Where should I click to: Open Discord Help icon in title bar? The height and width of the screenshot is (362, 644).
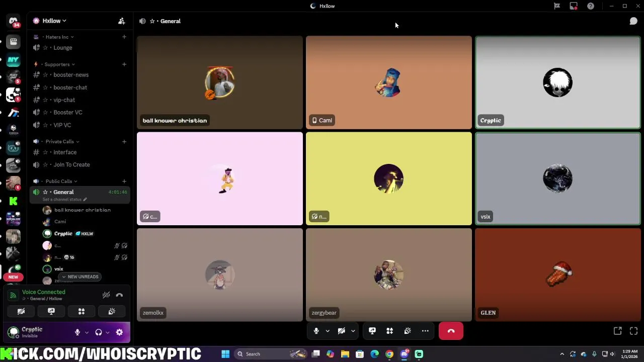click(x=591, y=6)
